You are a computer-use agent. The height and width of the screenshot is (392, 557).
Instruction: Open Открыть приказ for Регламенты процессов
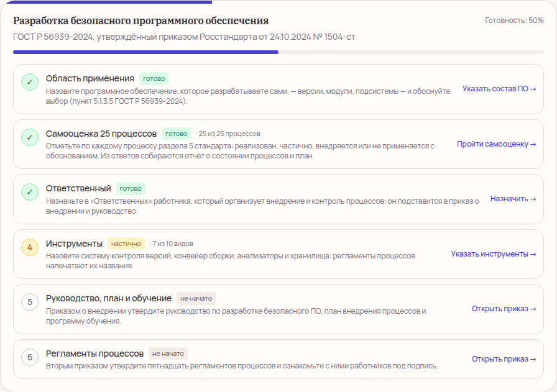click(x=504, y=359)
